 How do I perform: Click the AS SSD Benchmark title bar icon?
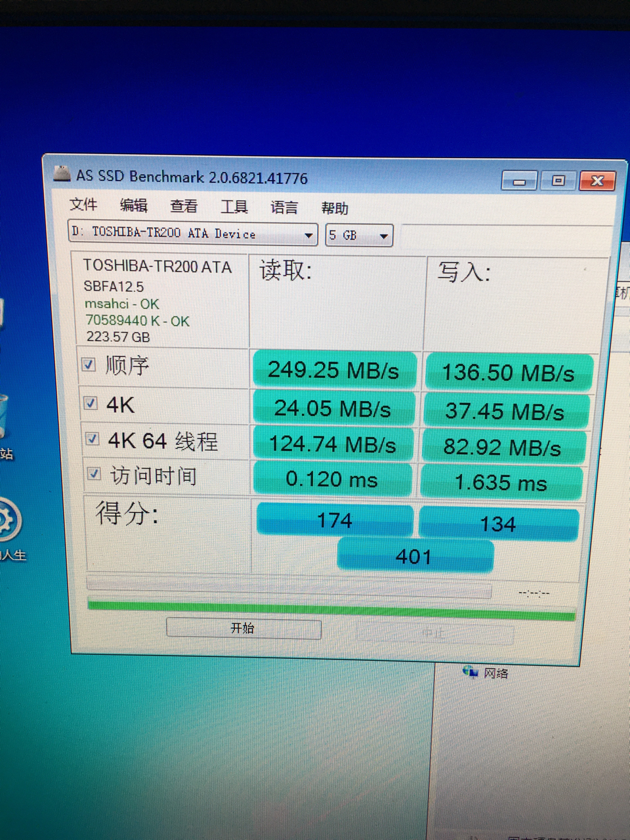(x=61, y=175)
